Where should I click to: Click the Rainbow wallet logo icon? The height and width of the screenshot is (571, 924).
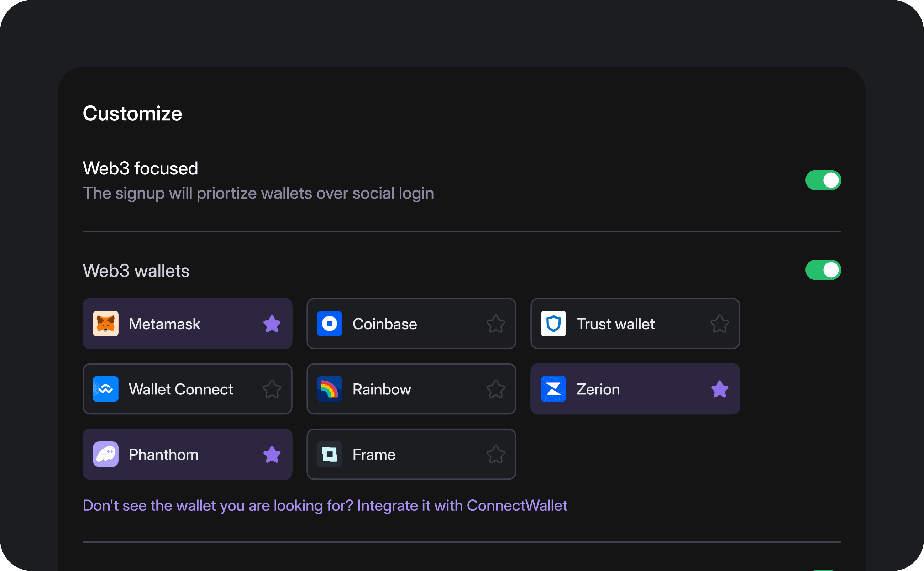click(x=330, y=389)
